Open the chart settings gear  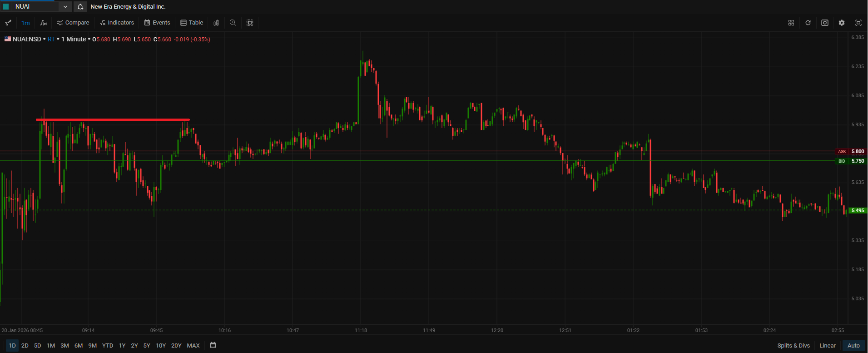pos(842,23)
